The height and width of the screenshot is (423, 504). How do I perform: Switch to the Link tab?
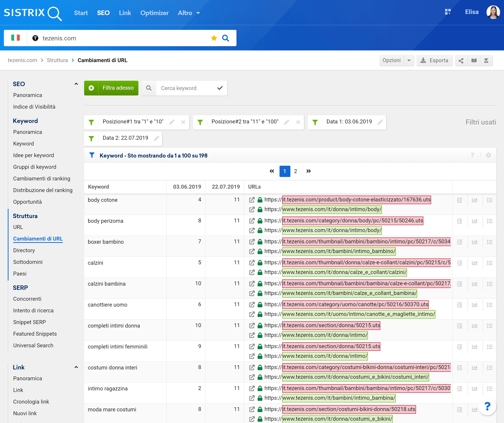point(125,13)
